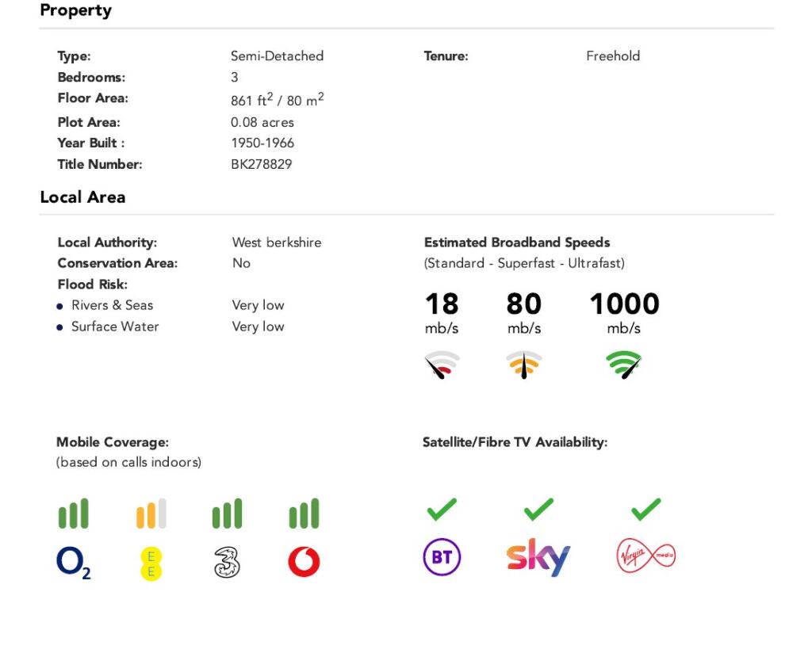Click the Virgin Media logo
This screenshot has height=653, width=812.
point(645,557)
